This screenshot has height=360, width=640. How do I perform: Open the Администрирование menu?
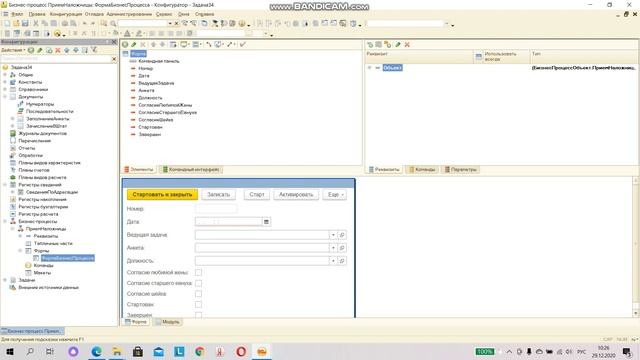[129, 14]
